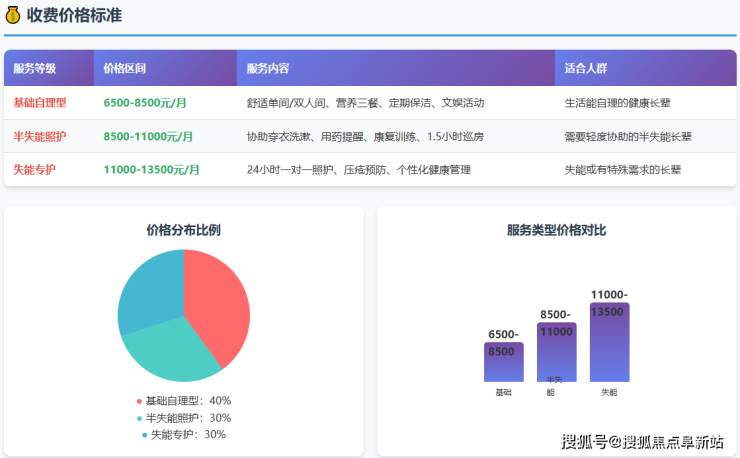The image size is (740, 458).
Task: Click the blue legend dot for 失能专护
Action: tap(144, 435)
